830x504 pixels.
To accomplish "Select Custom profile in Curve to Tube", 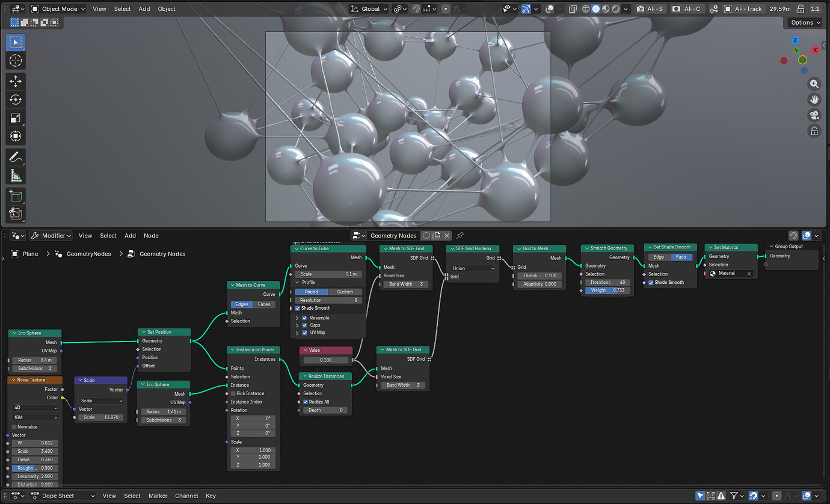I will (x=345, y=292).
